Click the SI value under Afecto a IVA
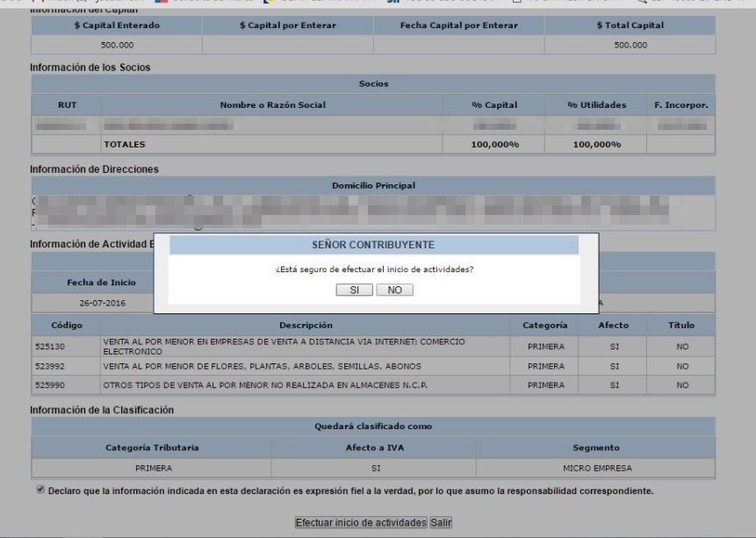The width and height of the screenshot is (756, 538). [376, 468]
